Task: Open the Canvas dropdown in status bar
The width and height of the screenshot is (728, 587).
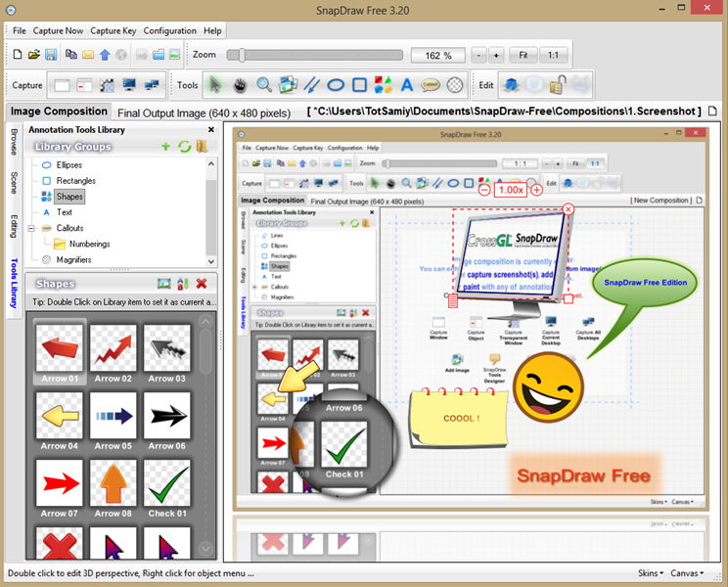Action: click(x=687, y=573)
